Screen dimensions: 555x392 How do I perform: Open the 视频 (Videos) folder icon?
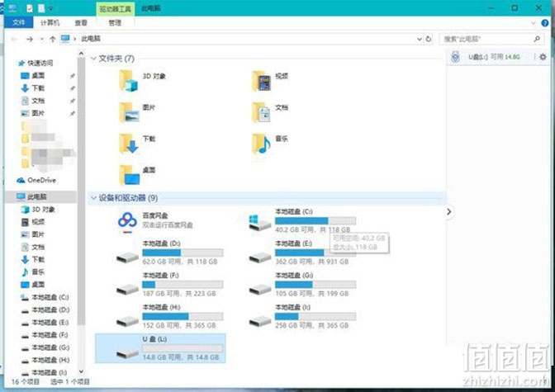261,79
